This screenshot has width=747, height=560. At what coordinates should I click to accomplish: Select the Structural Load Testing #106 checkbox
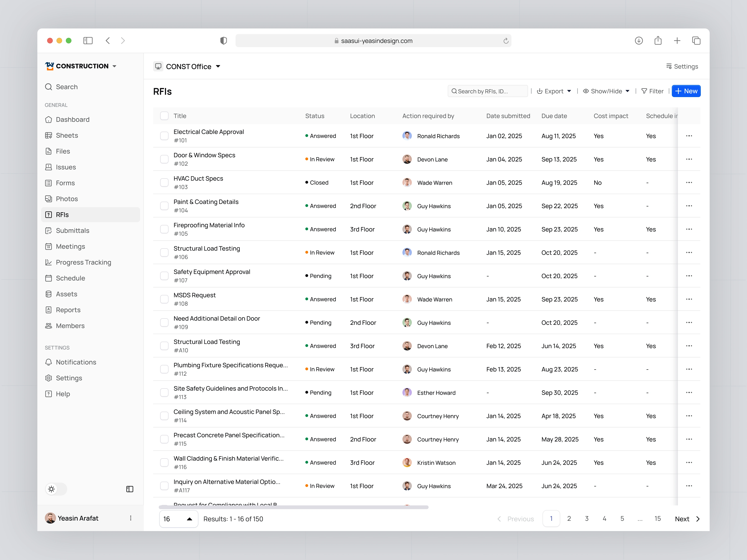[164, 252]
